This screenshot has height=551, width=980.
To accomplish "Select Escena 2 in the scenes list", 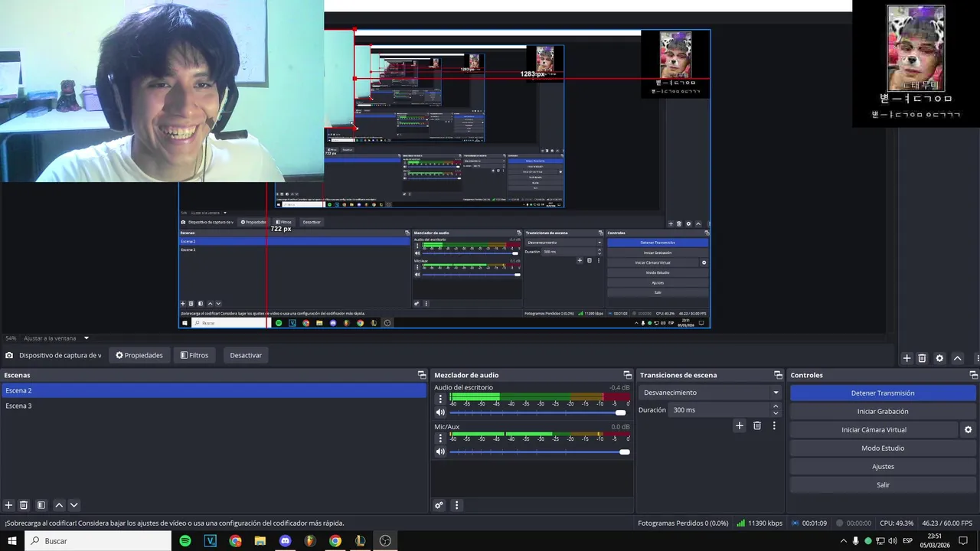I will 214,390.
